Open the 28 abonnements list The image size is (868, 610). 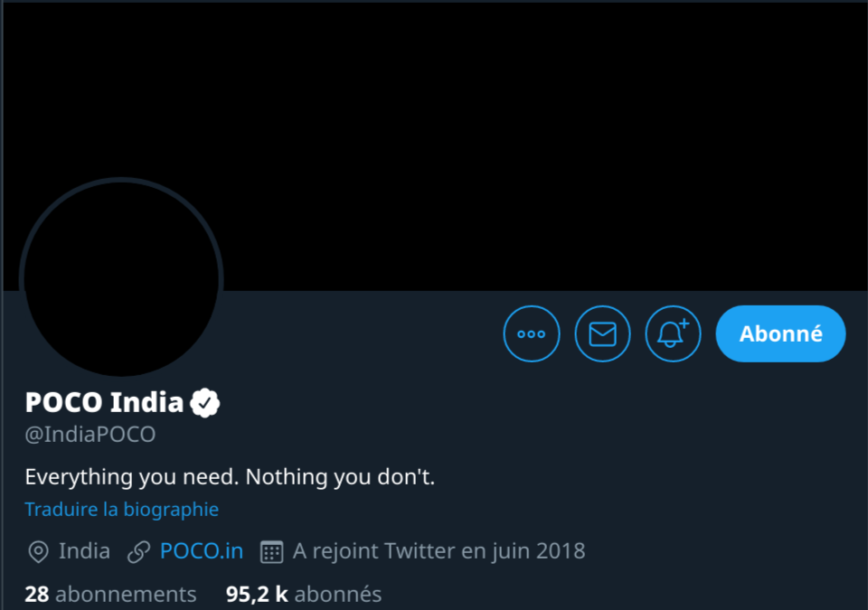click(110, 594)
